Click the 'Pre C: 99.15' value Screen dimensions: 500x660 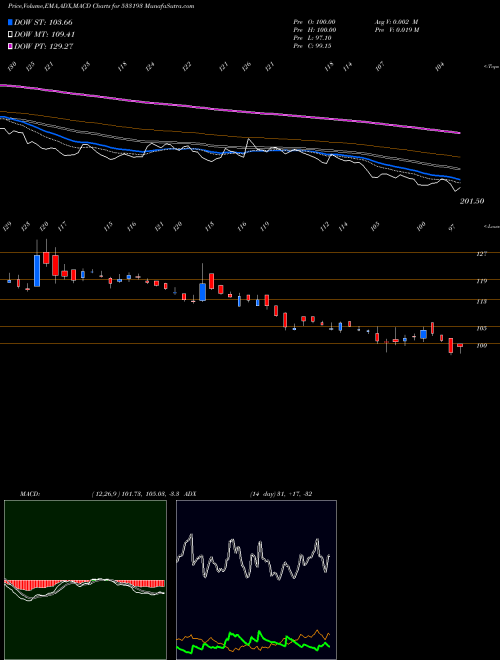pyautogui.click(x=313, y=46)
